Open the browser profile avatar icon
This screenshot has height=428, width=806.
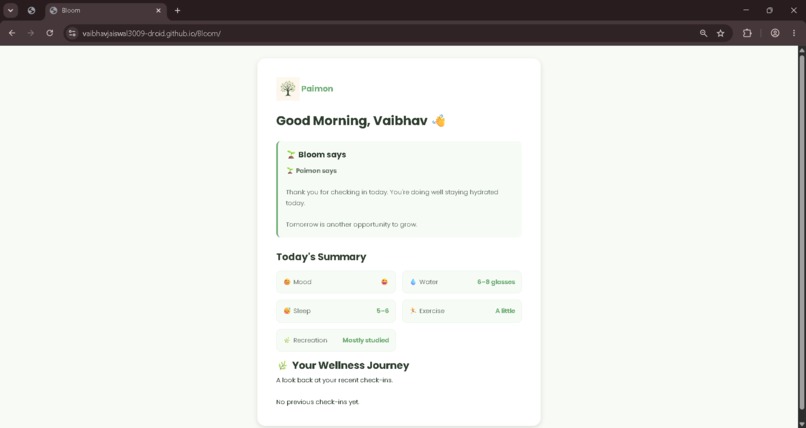(x=775, y=33)
